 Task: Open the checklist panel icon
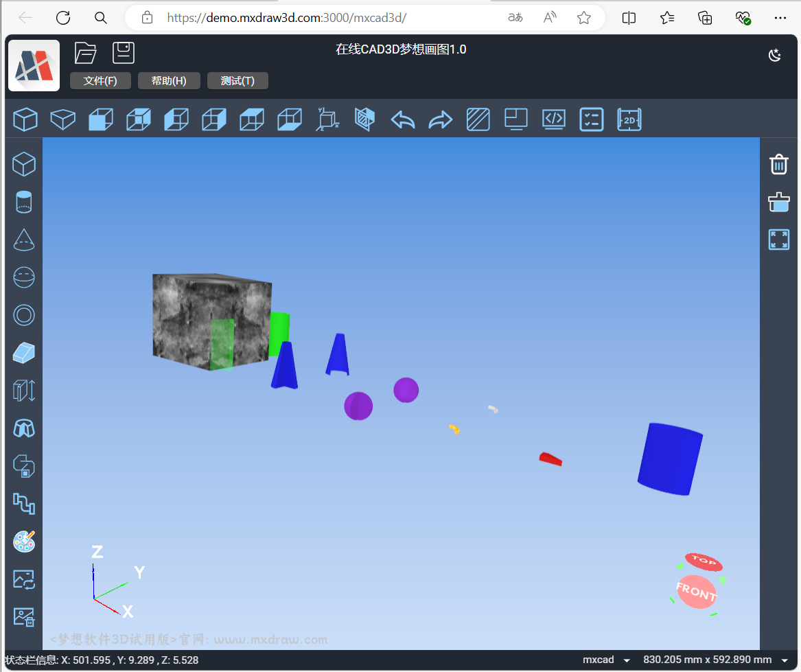pyautogui.click(x=592, y=119)
